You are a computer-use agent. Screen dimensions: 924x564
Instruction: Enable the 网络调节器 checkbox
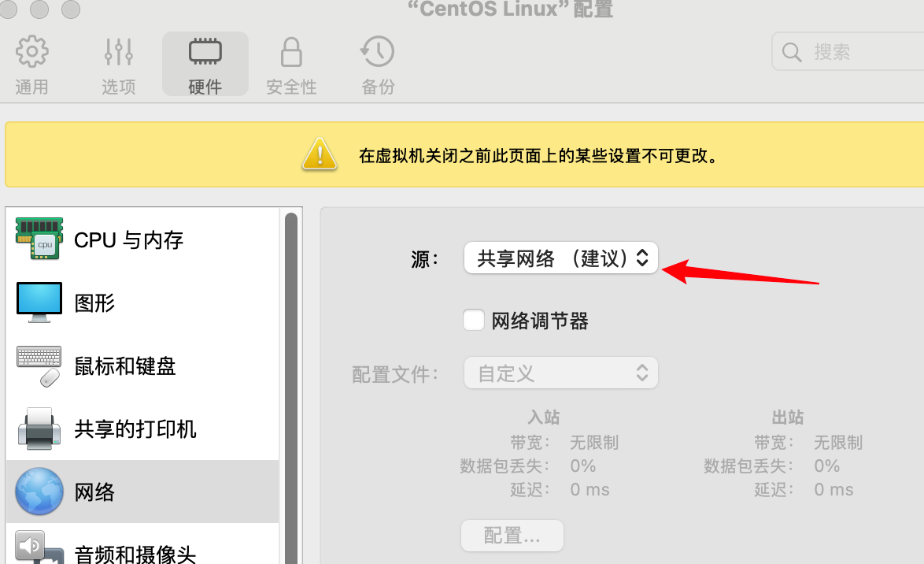pos(474,321)
